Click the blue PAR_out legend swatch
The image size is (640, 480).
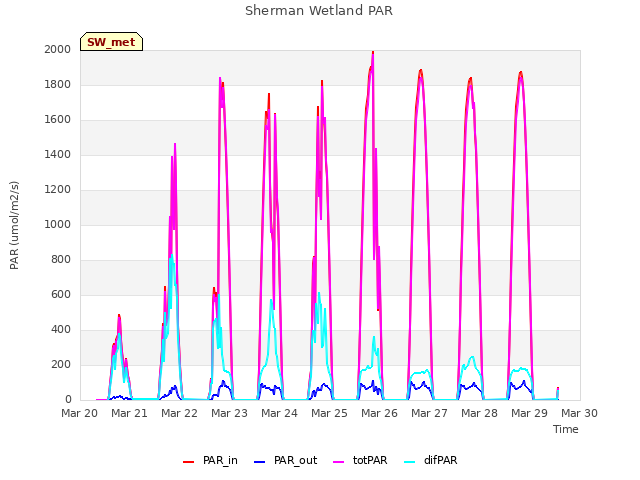tap(259, 462)
